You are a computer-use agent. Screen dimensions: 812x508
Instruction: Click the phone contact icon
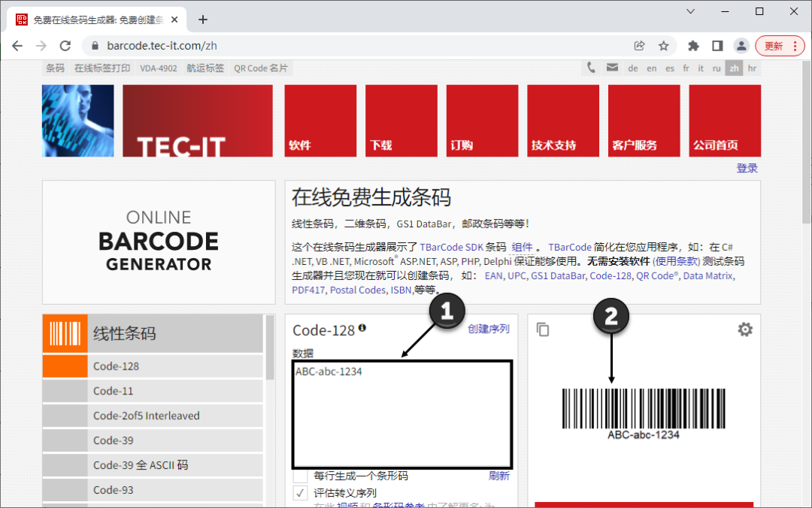591,68
